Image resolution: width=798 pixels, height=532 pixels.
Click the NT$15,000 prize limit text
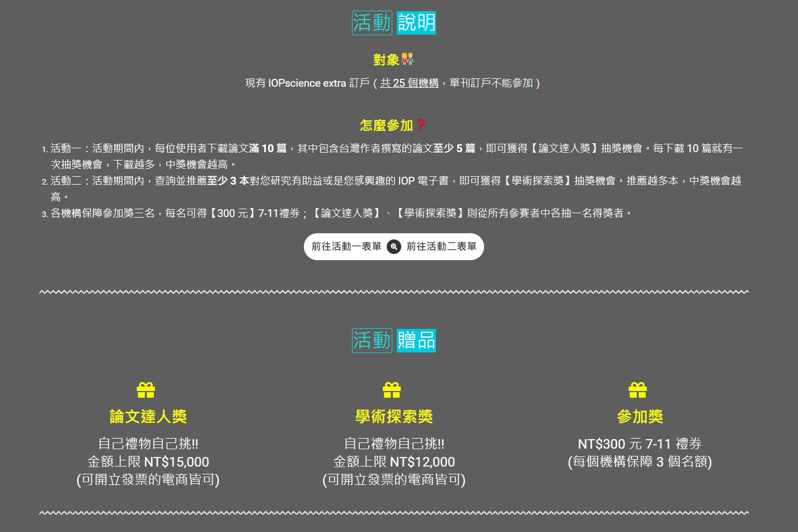176,462
